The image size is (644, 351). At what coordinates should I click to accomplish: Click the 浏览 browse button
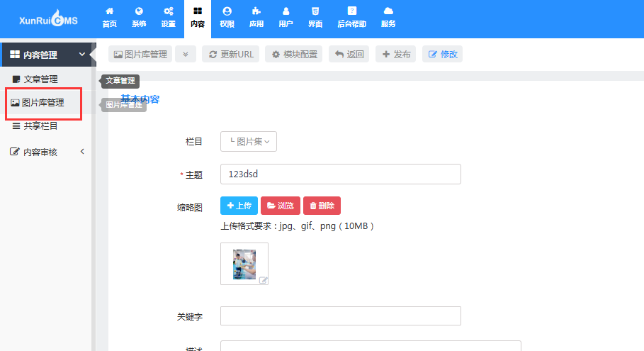[281, 206]
